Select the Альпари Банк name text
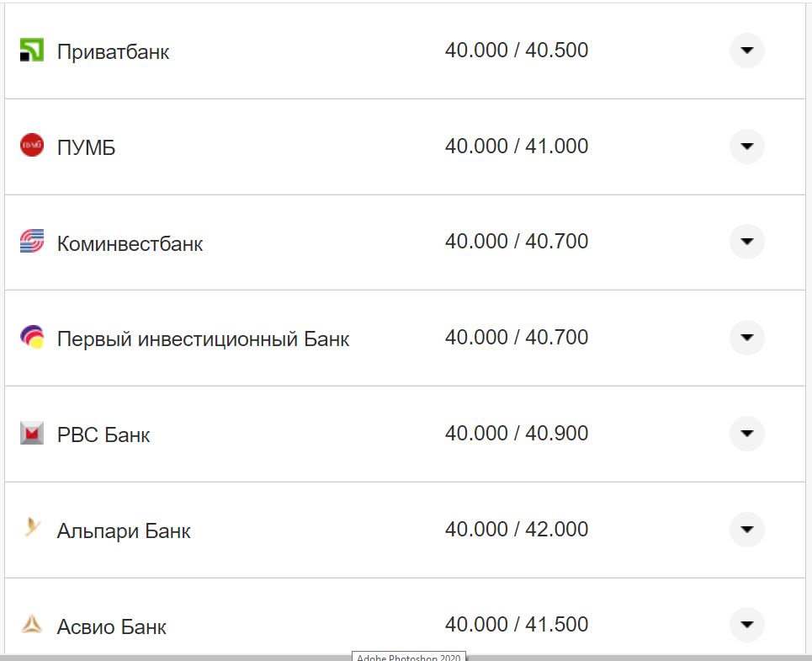 coord(124,531)
